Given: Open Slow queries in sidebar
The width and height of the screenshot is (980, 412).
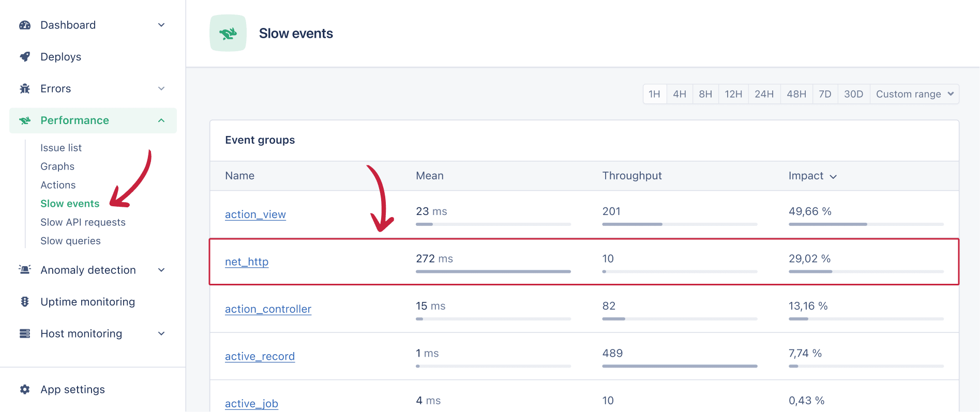Looking at the screenshot, I should [70, 241].
